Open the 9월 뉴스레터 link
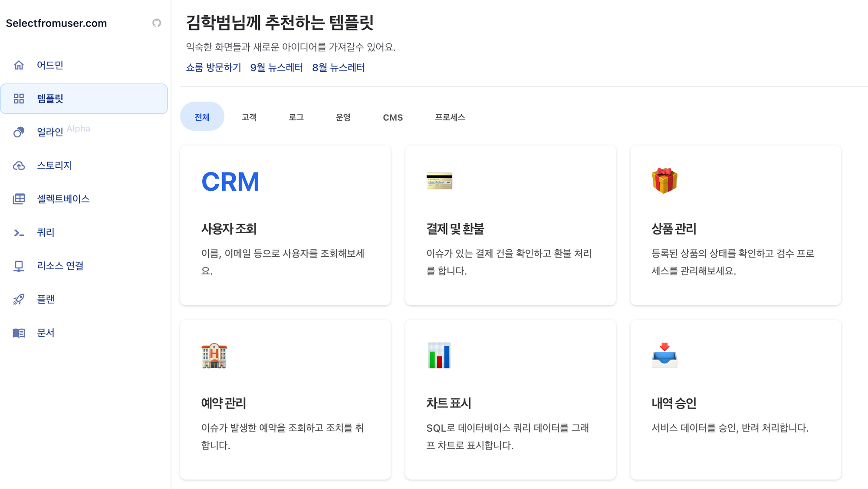This screenshot has height=489, width=868. pyautogui.click(x=276, y=67)
